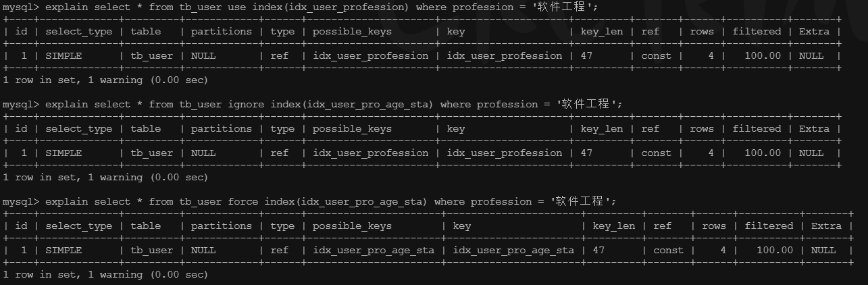This screenshot has width=868, height=285.
Task: Click the 'Extra' header in third table
Action: 827,226
